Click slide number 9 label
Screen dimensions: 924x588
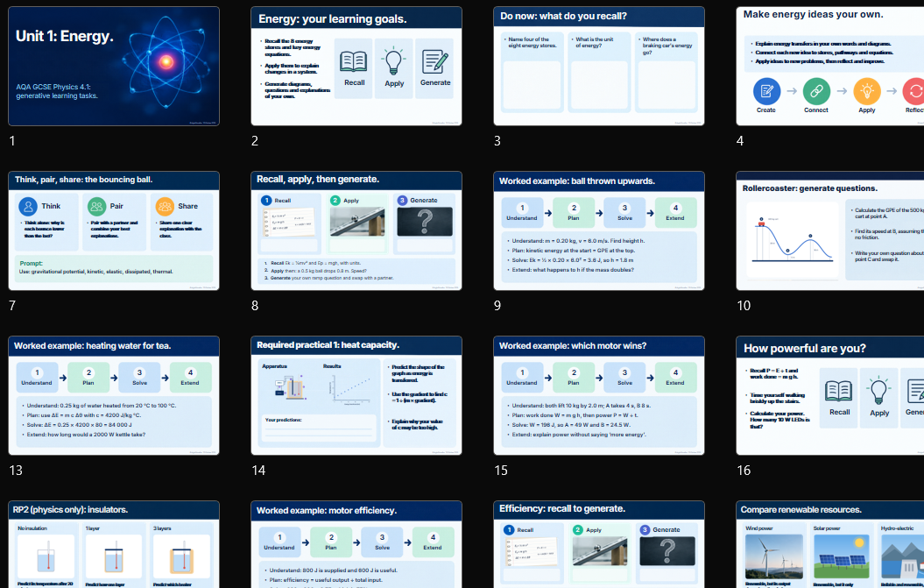tap(497, 306)
